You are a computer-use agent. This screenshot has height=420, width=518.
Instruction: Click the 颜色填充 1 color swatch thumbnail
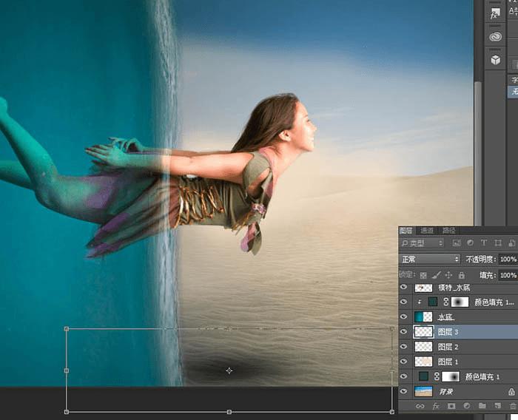(x=424, y=376)
